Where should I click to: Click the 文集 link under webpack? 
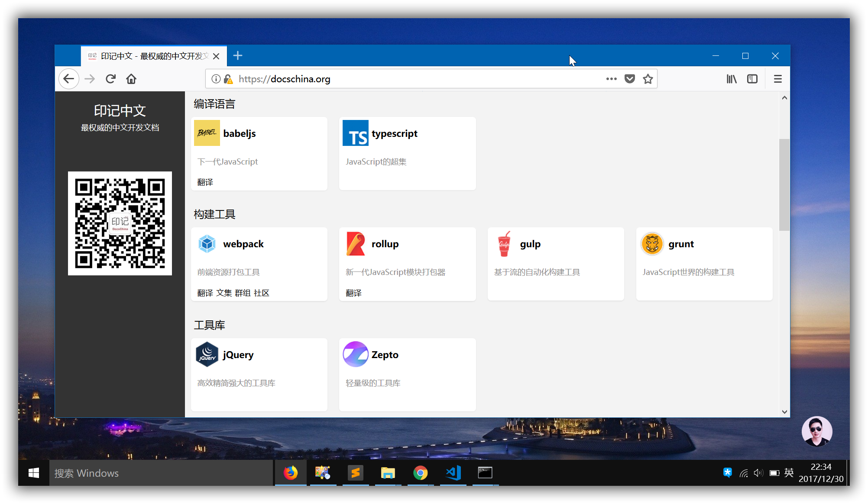(224, 293)
